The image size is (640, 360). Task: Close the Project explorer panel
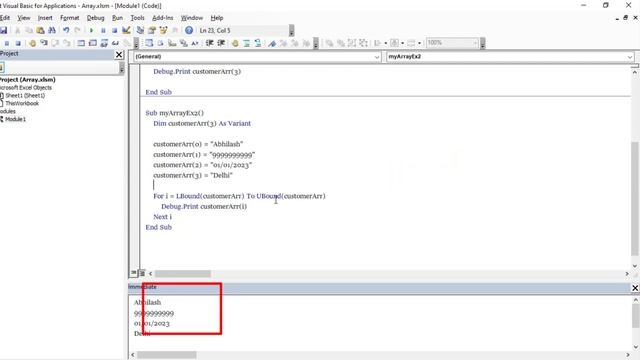point(119,54)
